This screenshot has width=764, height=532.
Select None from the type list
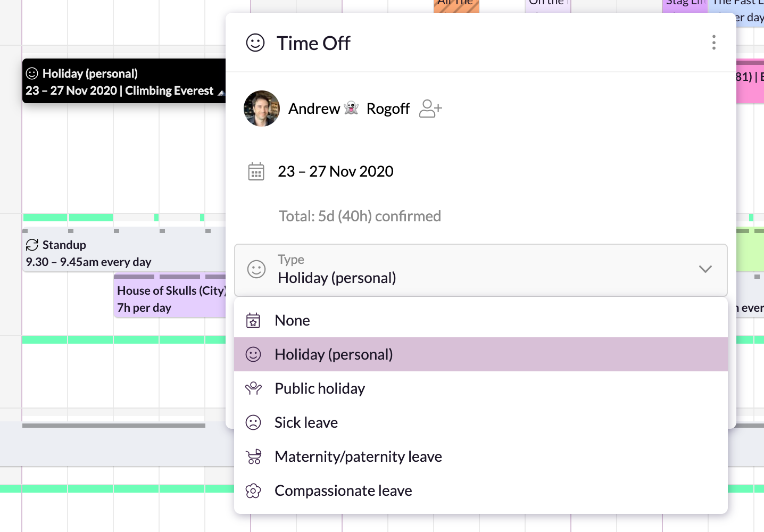pos(293,321)
